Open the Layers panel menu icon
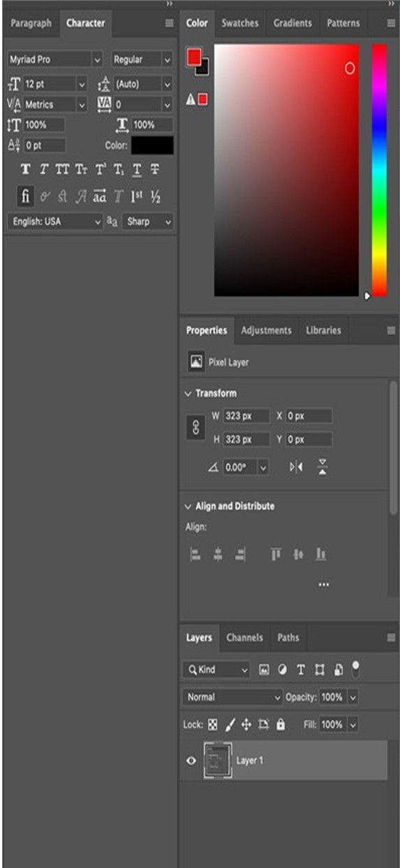The image size is (400, 868). (391, 638)
